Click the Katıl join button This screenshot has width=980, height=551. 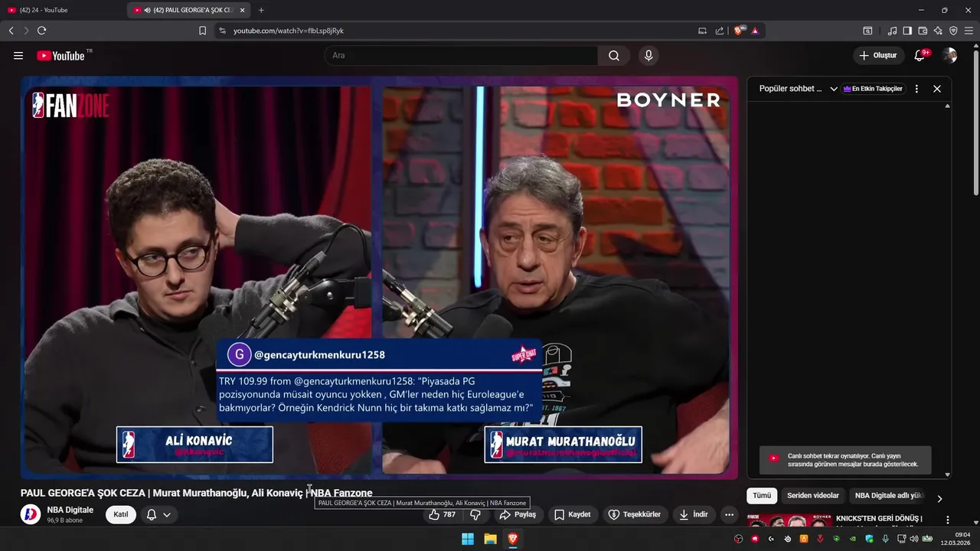tap(120, 514)
